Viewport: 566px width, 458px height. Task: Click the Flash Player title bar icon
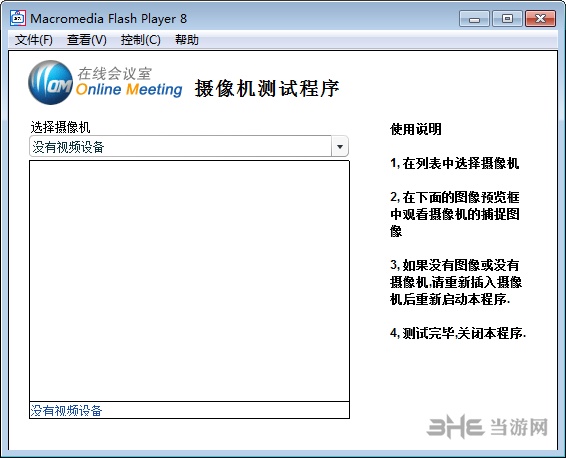click(18, 18)
